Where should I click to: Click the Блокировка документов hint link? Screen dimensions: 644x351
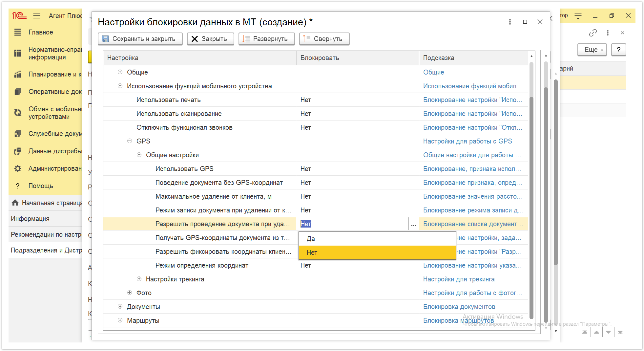[459, 307]
